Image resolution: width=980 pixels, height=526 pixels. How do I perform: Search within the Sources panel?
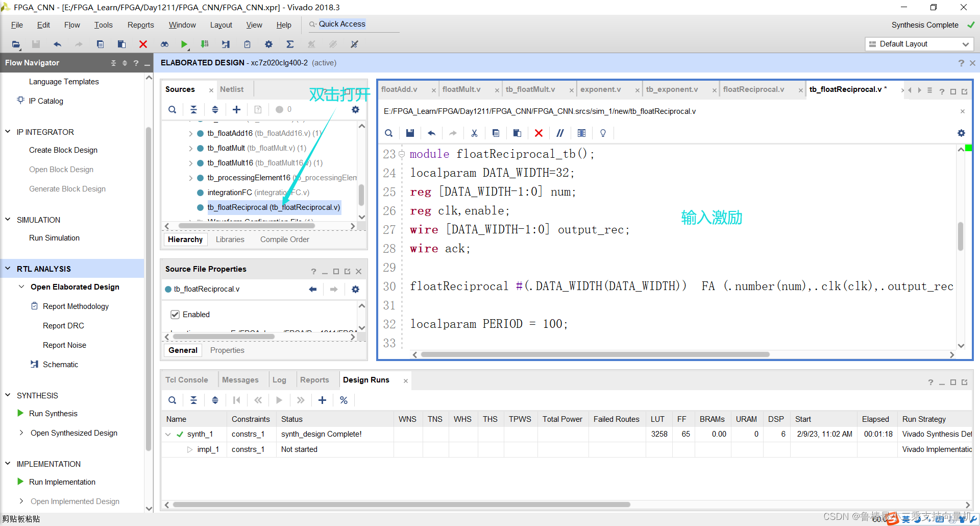click(x=173, y=109)
